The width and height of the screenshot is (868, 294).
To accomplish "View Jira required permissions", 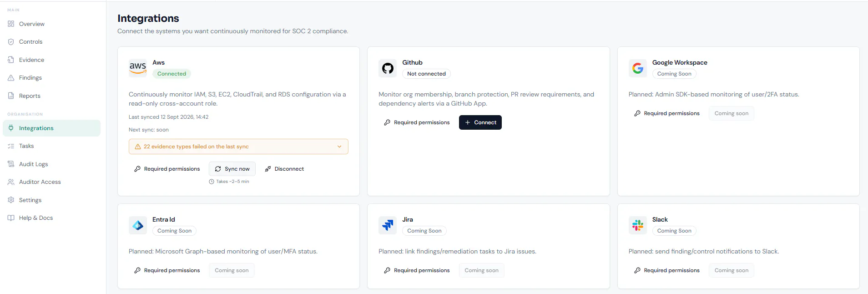I will click(x=417, y=270).
